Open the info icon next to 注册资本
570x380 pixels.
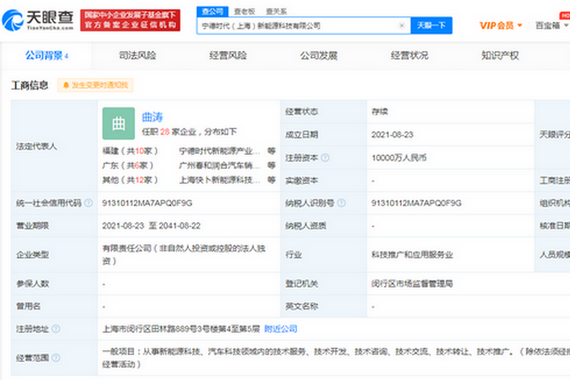point(325,157)
